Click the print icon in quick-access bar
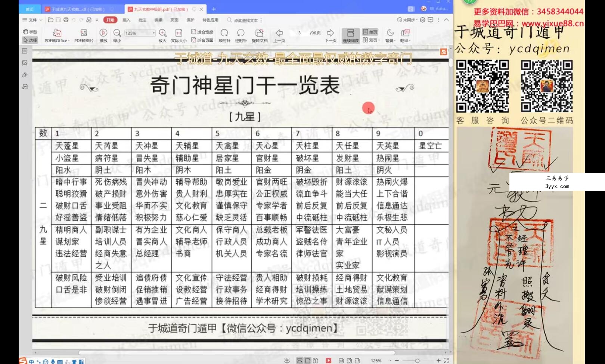 66,20
